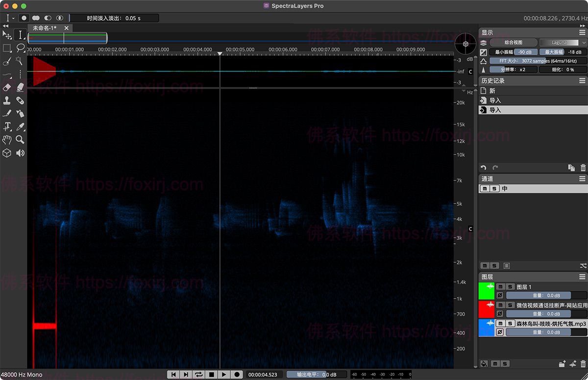Click the delete layer trash icon

click(x=583, y=364)
